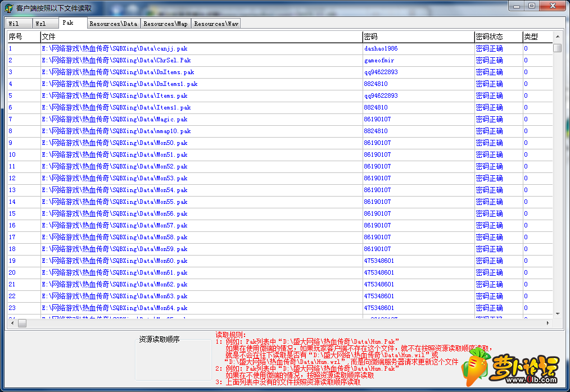Select the Mon52.pak file path
This screenshot has width=570, height=392.
[x=115, y=166]
